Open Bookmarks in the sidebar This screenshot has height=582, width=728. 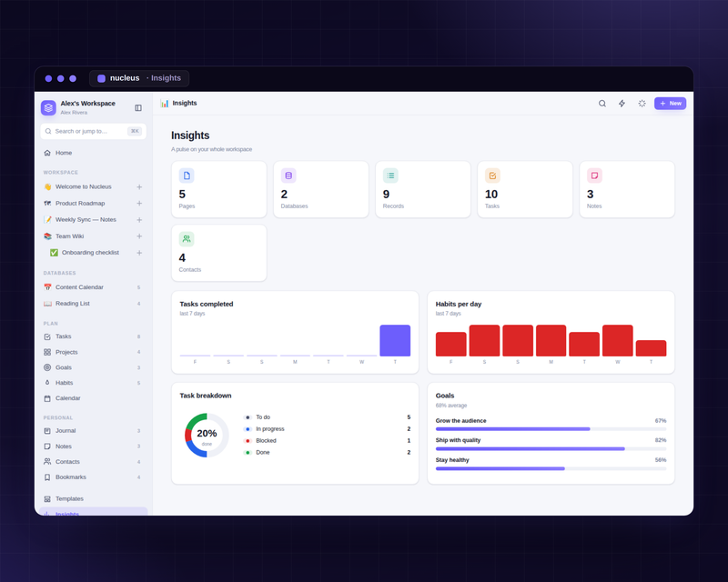[94, 477]
